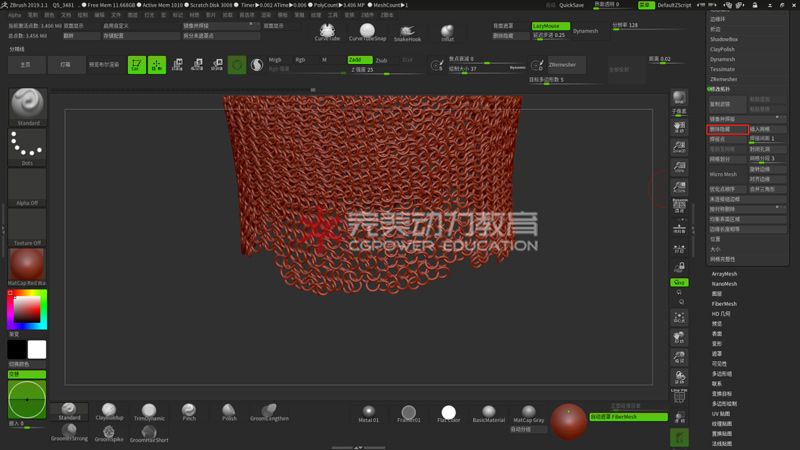Choose the Flat Color material
Screen dimensions: 800x450
(x=448, y=412)
